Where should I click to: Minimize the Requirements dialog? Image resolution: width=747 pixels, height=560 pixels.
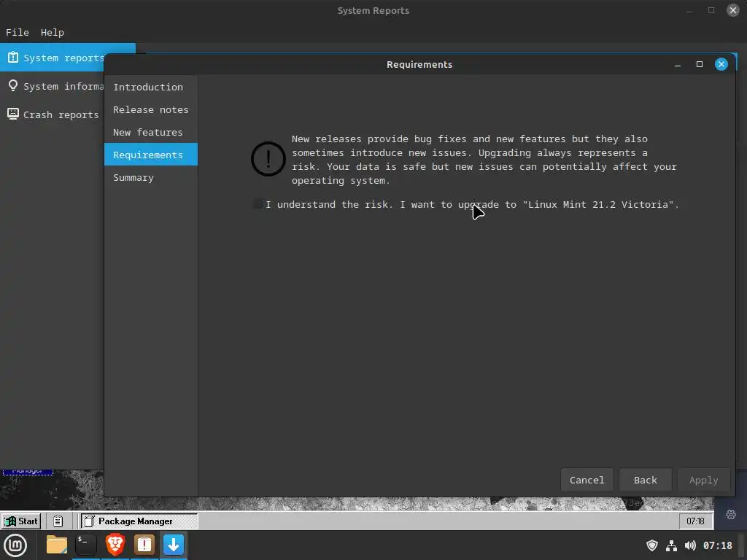click(x=678, y=64)
